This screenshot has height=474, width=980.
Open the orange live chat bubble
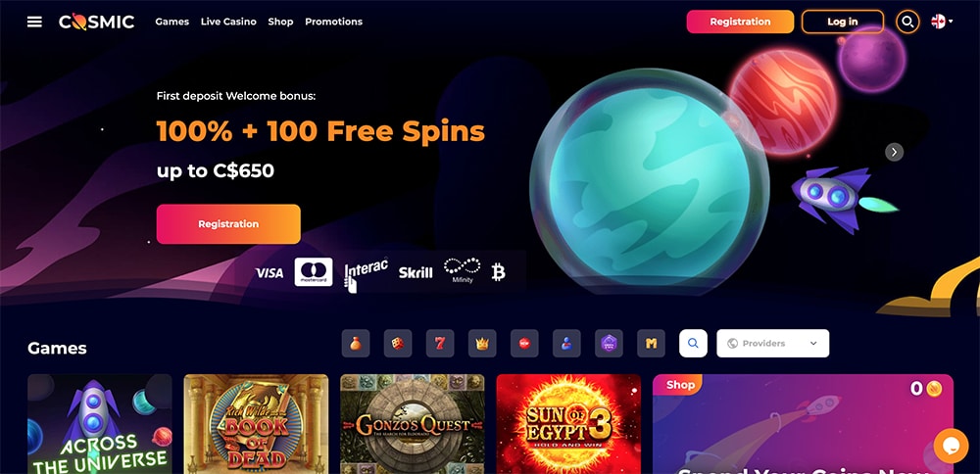[x=951, y=446]
